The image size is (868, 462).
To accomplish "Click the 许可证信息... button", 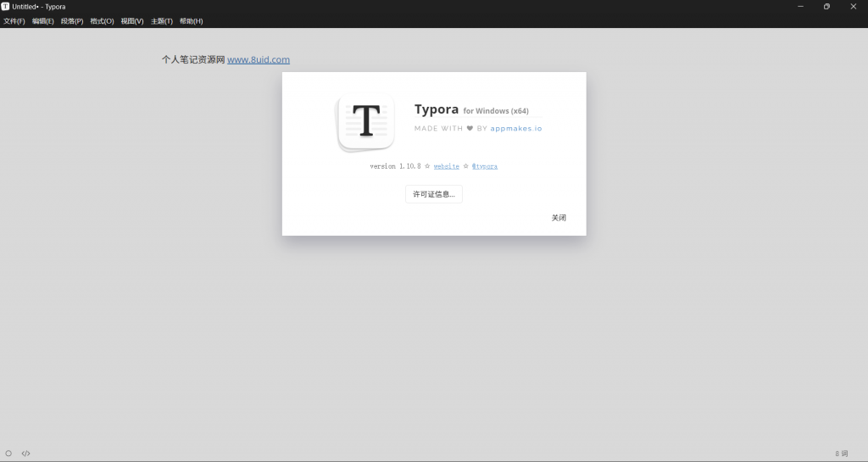I will tap(434, 194).
